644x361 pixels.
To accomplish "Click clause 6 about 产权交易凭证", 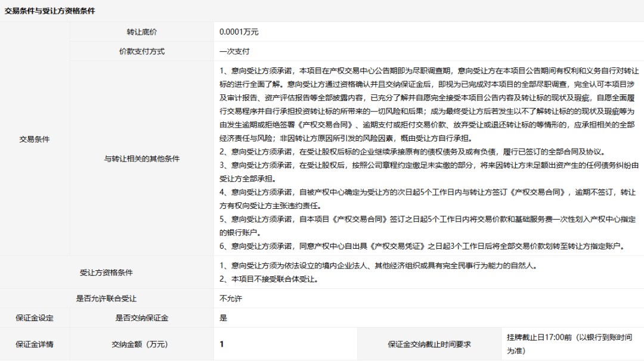I will click(423, 246).
